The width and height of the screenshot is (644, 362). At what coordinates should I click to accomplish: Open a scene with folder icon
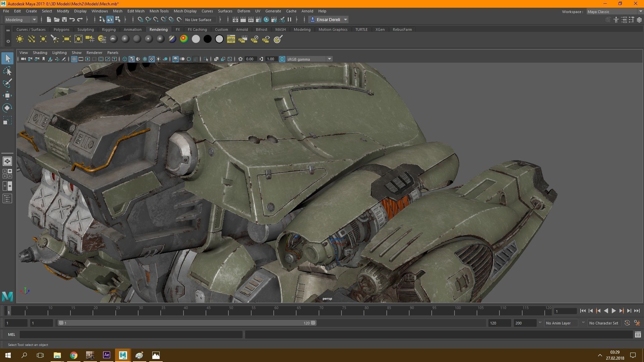pos(57,20)
